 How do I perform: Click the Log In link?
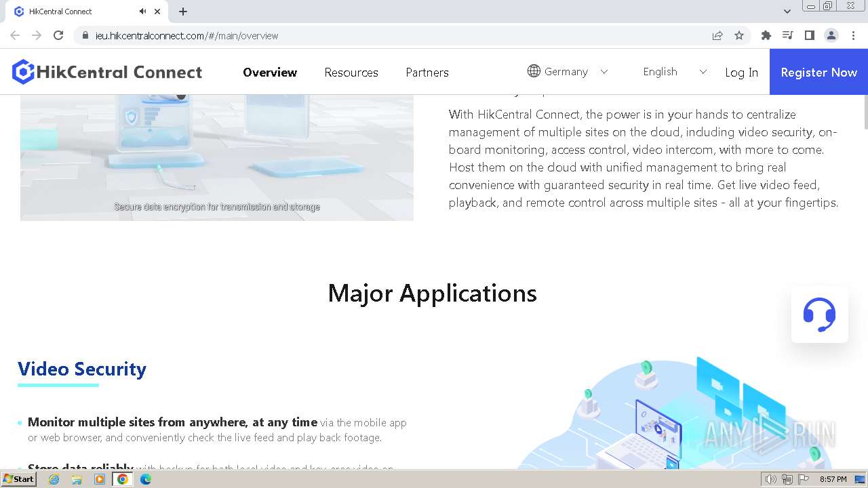tap(741, 72)
